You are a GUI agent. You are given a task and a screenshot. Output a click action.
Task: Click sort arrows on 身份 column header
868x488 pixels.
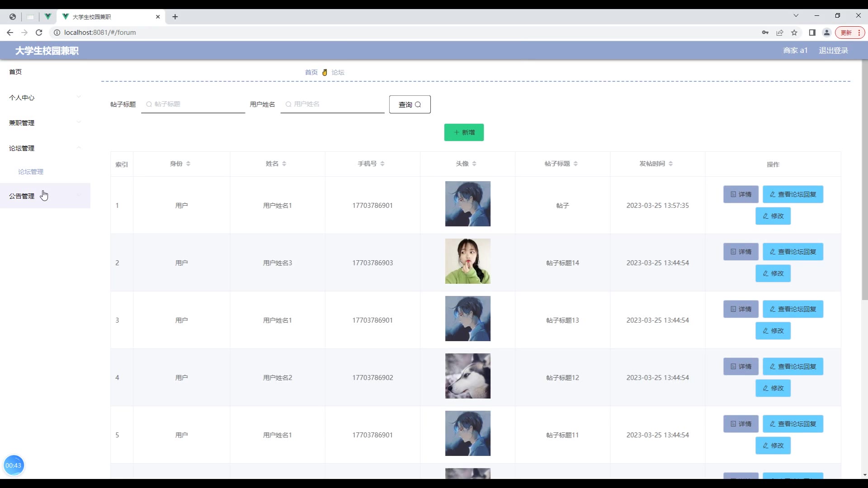coord(188,164)
